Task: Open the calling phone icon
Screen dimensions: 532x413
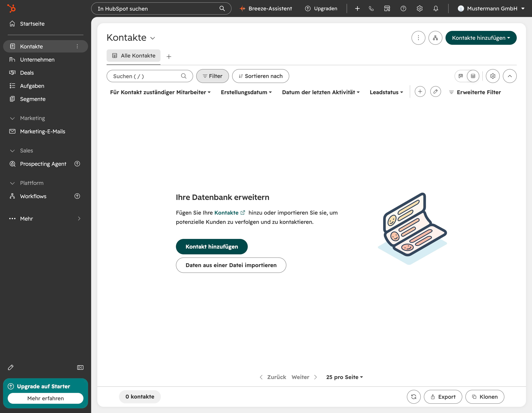Action: click(x=371, y=8)
